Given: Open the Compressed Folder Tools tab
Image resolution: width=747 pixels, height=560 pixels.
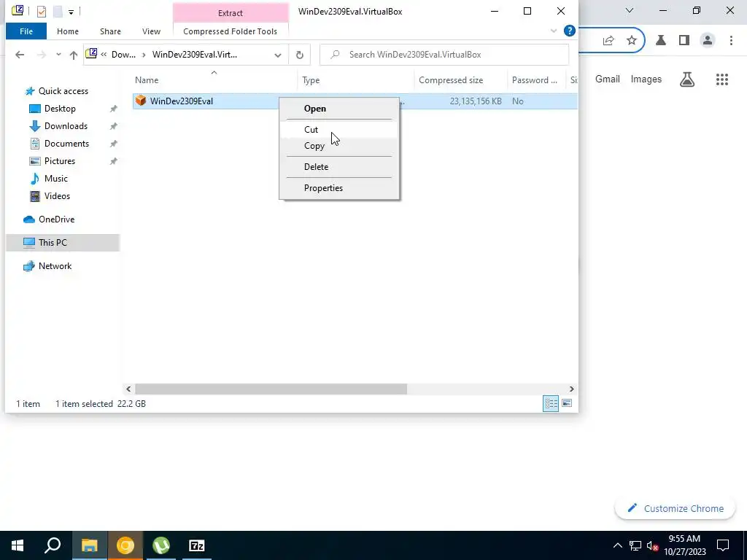Looking at the screenshot, I should pyautogui.click(x=230, y=31).
